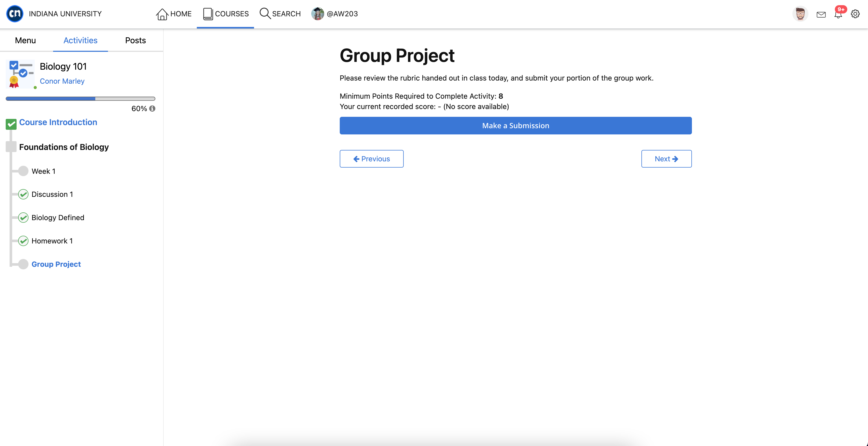868x446 pixels.
Task: Open the messages envelope icon
Action: (821, 15)
